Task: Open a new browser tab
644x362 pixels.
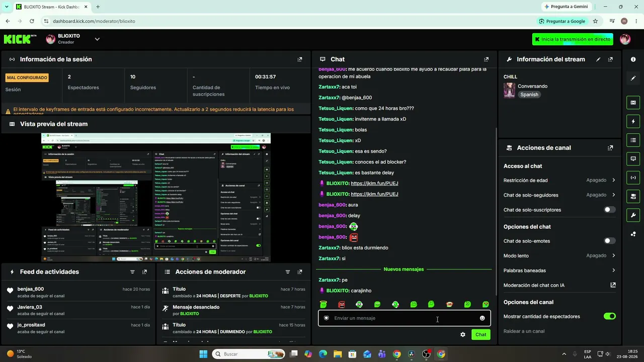Action: pyautogui.click(x=98, y=7)
